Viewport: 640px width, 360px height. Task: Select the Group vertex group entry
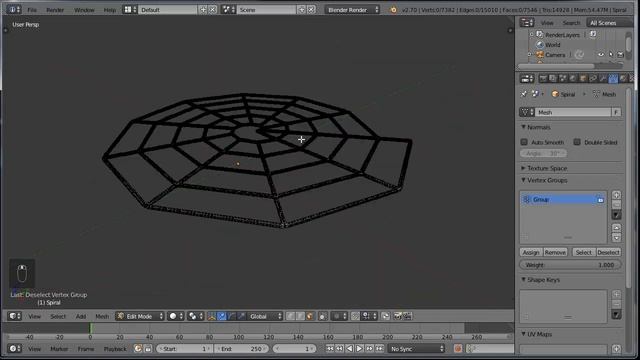click(563, 200)
